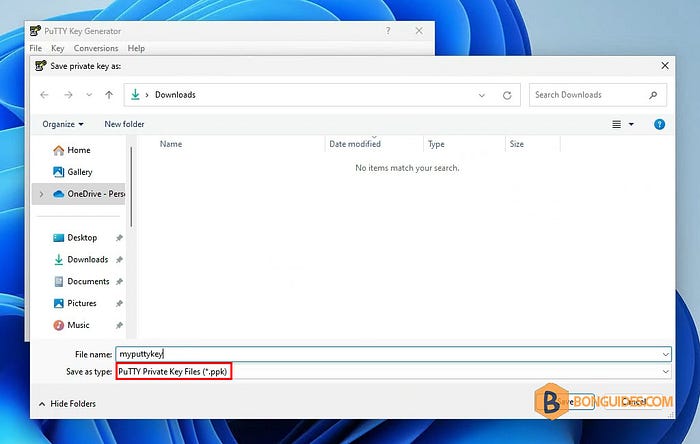
Task: Sort by the Name column
Action: pos(171,144)
